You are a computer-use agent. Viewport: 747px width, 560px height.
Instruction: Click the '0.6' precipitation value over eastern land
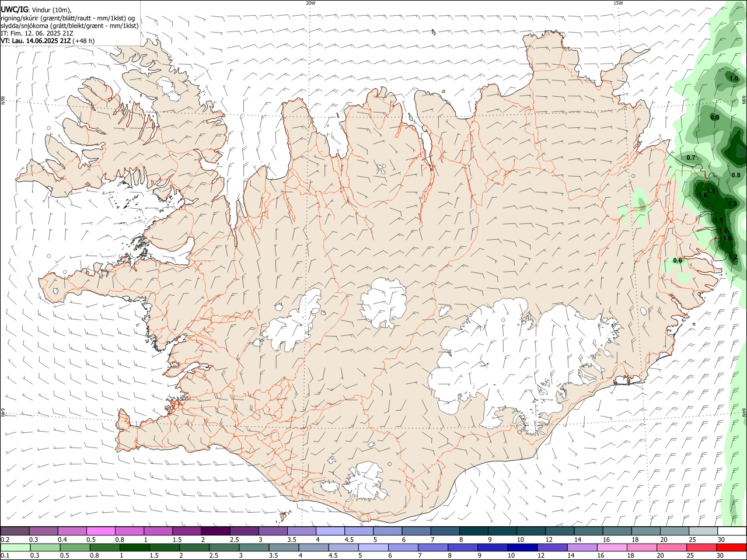678,260
